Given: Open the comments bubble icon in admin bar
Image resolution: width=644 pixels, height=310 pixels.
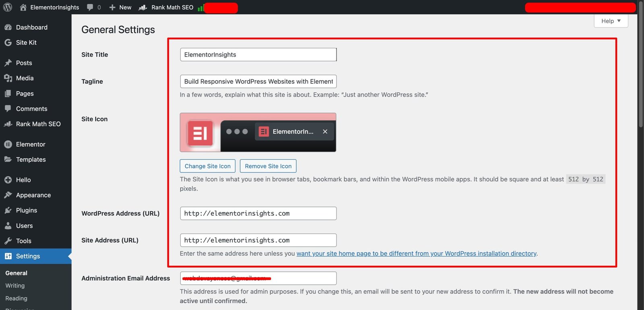Looking at the screenshot, I should 90,7.
